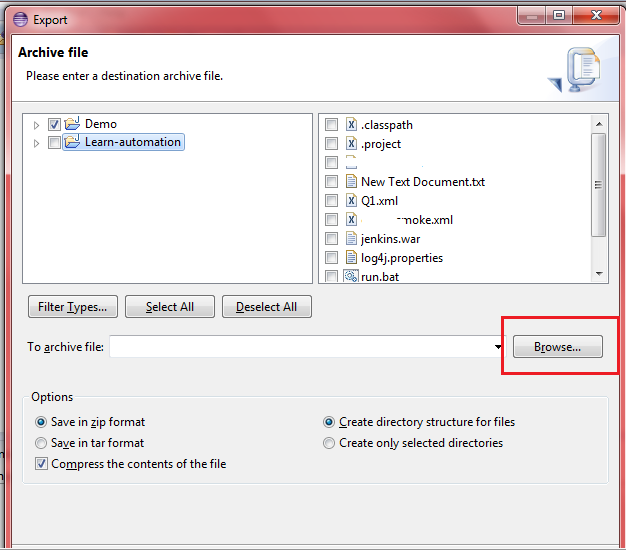Click the run.bat file icon
626x550 pixels.
click(351, 277)
